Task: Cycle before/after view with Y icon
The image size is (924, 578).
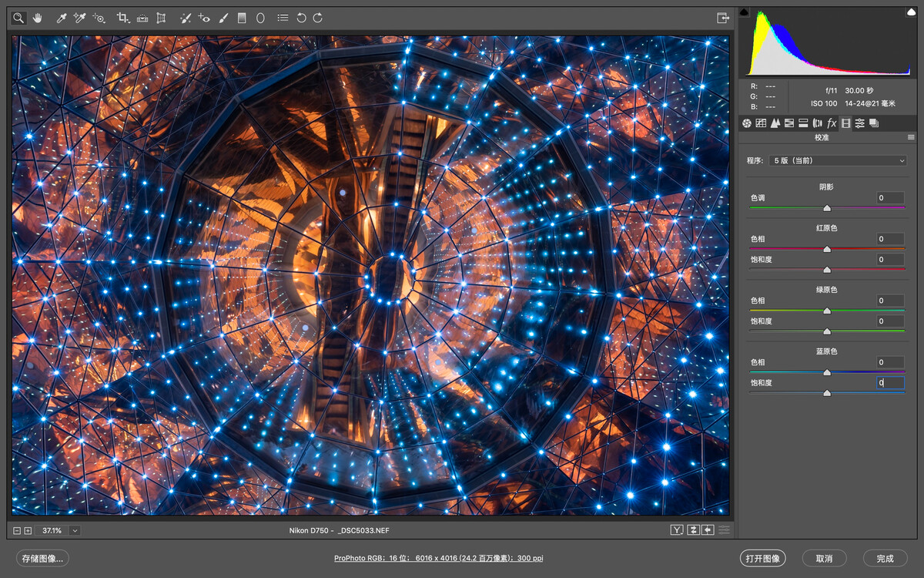Action: pyautogui.click(x=677, y=530)
